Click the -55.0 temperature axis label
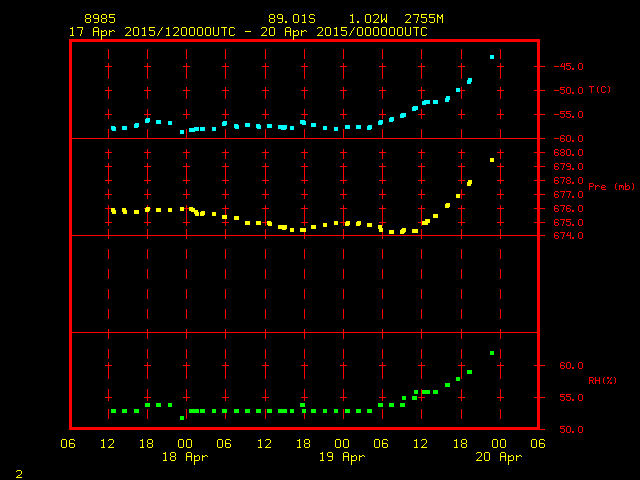 coord(569,115)
